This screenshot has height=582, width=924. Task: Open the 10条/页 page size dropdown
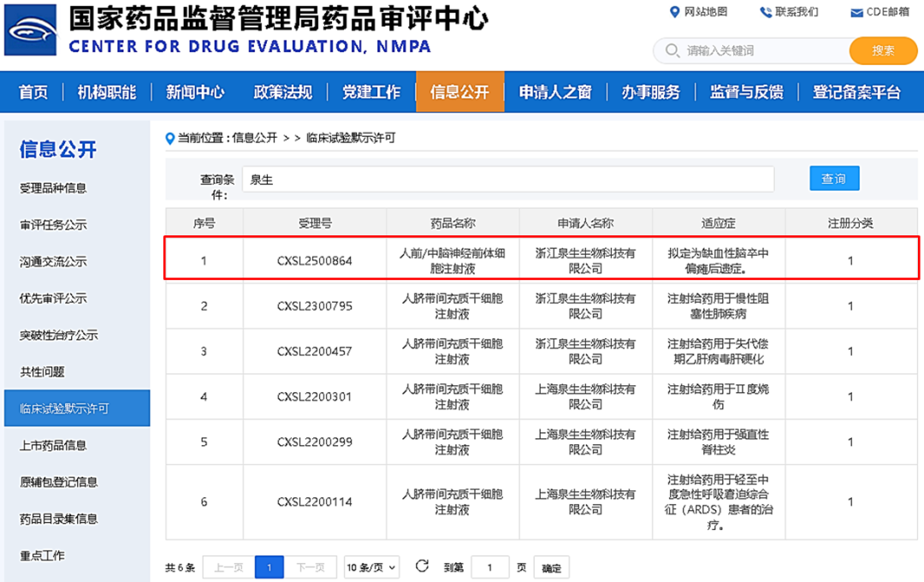(372, 567)
